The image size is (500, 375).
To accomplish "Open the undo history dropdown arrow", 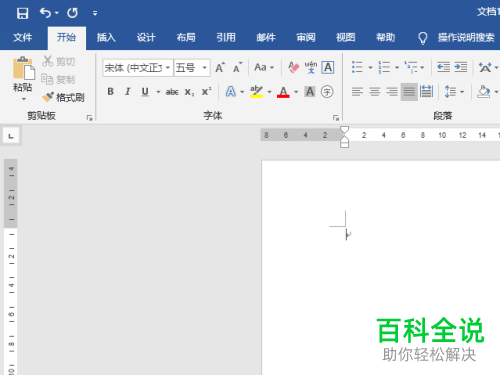I will (57, 13).
